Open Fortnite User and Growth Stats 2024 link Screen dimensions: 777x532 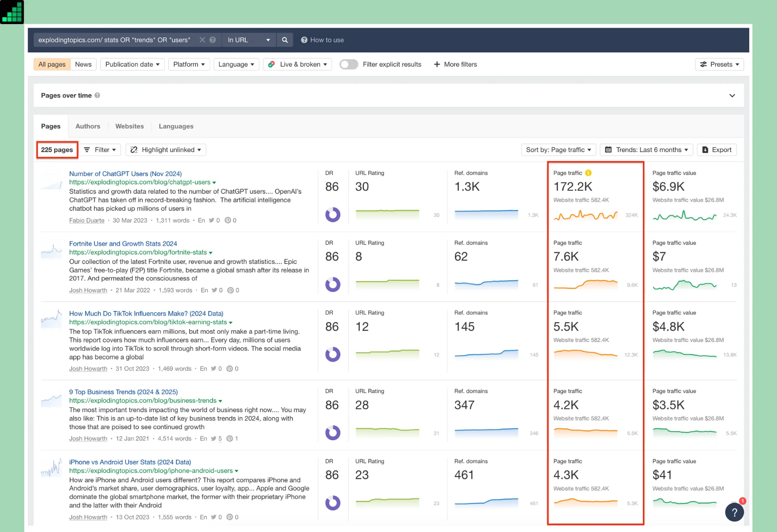point(123,244)
